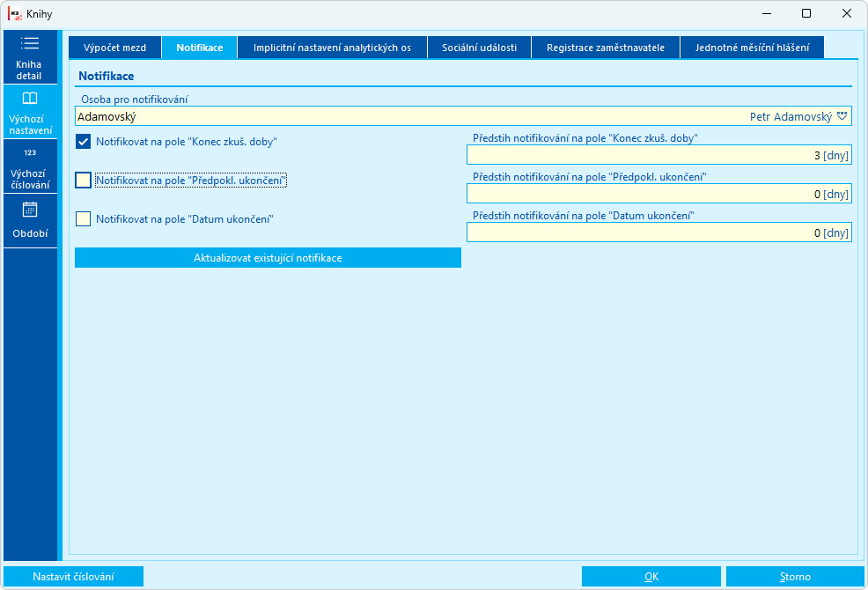Switch to the Výpočet mezd tab
Viewport: 868px width, 590px height.
pyautogui.click(x=114, y=48)
